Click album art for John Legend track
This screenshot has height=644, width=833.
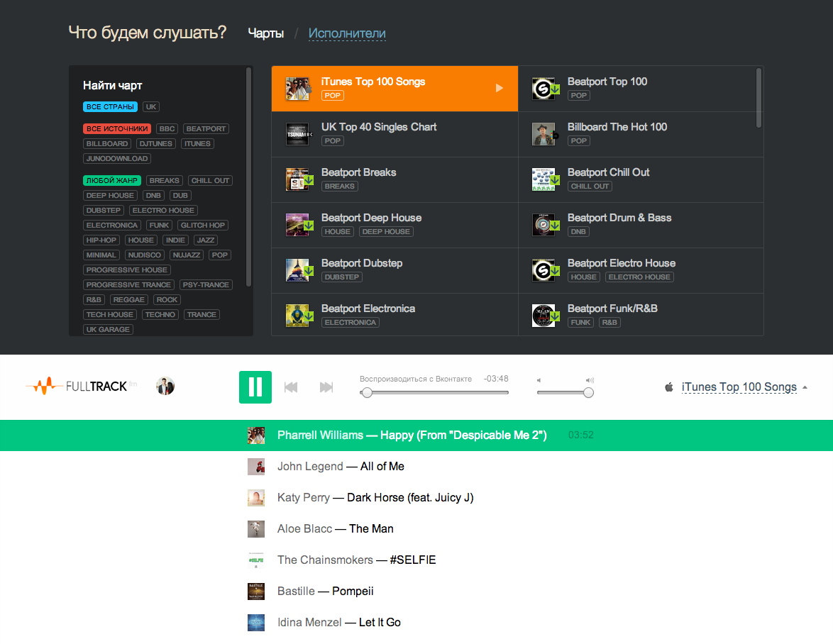pos(256,466)
